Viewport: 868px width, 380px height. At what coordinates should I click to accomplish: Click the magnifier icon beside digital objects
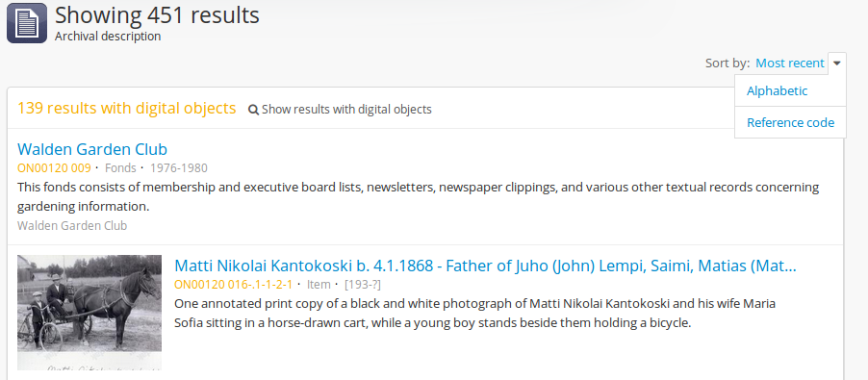(x=253, y=110)
